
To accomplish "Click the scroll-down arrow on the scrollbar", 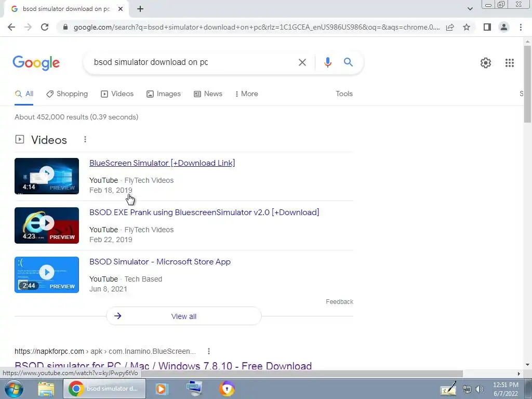I will tap(527, 365).
